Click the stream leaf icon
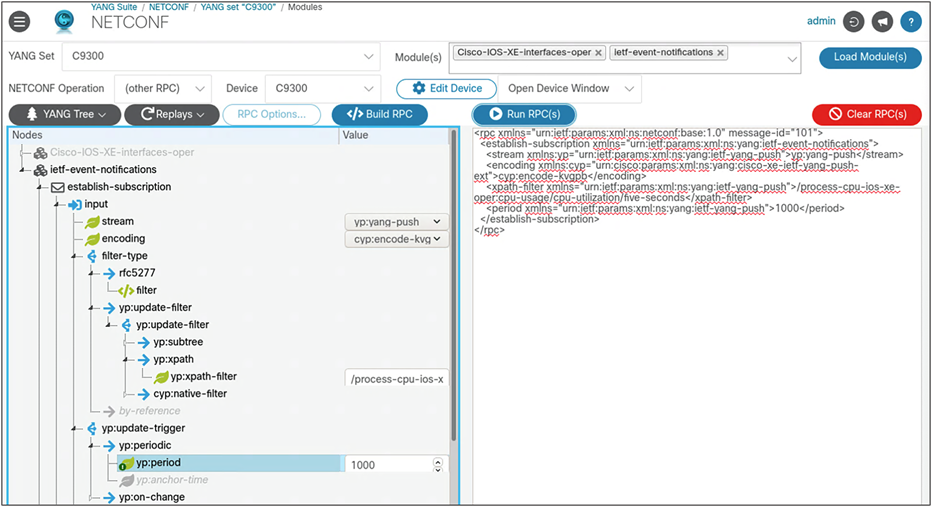 click(x=92, y=222)
